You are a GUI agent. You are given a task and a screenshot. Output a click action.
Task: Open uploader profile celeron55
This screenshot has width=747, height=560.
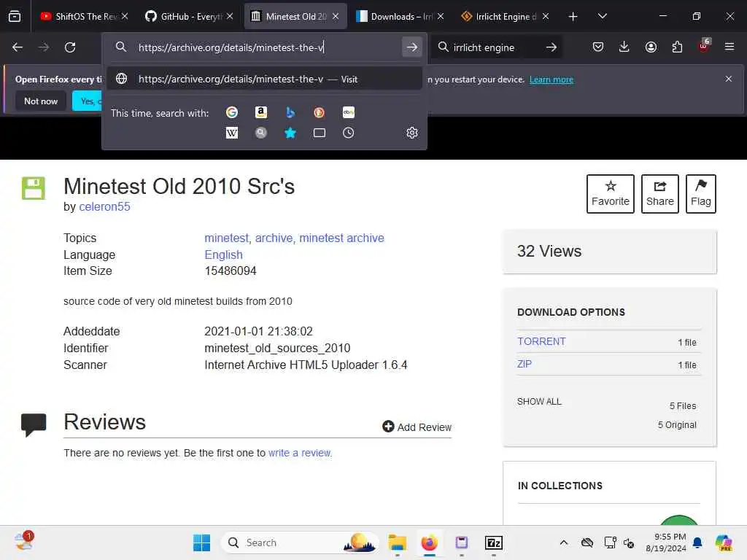(x=104, y=206)
